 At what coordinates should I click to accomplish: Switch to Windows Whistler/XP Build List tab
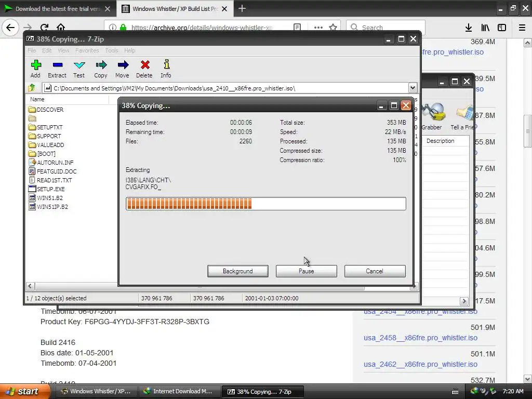coord(175,9)
